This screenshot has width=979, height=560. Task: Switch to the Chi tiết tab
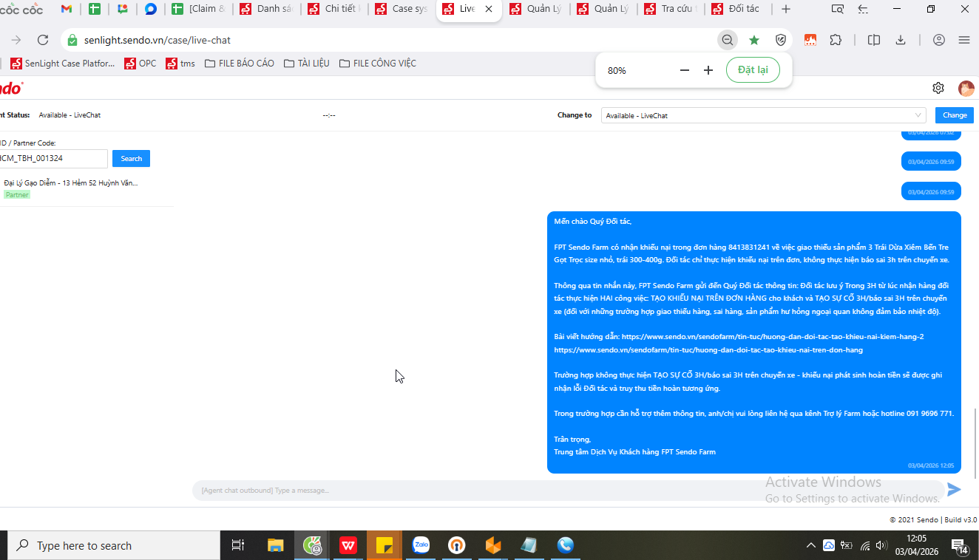click(x=334, y=9)
